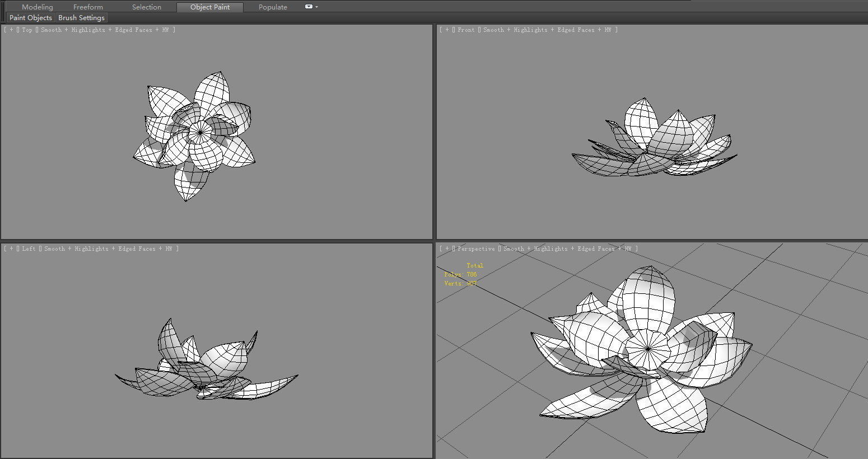Open the Top viewport [+] general menu
This screenshot has height=459, width=868.
[11, 30]
